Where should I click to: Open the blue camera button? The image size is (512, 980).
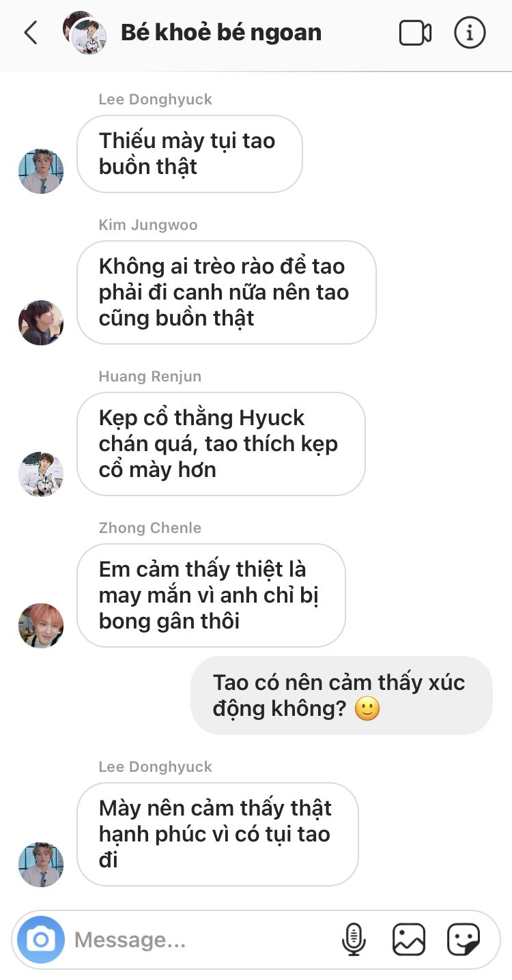coord(41,940)
